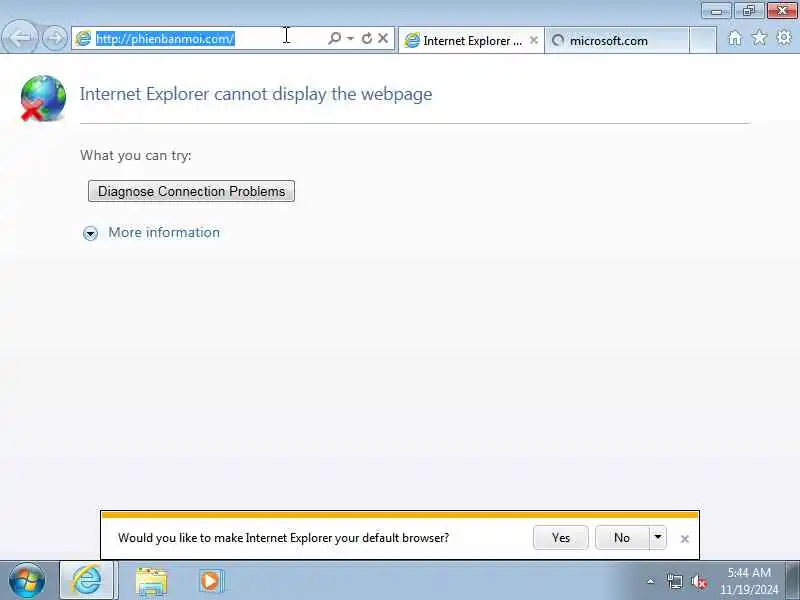
Task: Open the clock showing 5:44 AM
Action: point(749,581)
